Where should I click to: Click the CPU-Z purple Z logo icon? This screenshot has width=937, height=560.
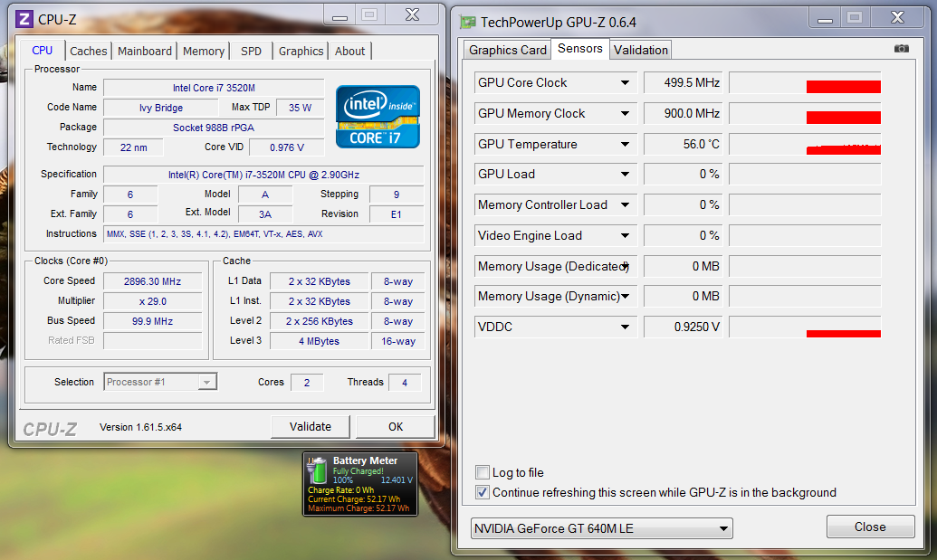pos(24,19)
